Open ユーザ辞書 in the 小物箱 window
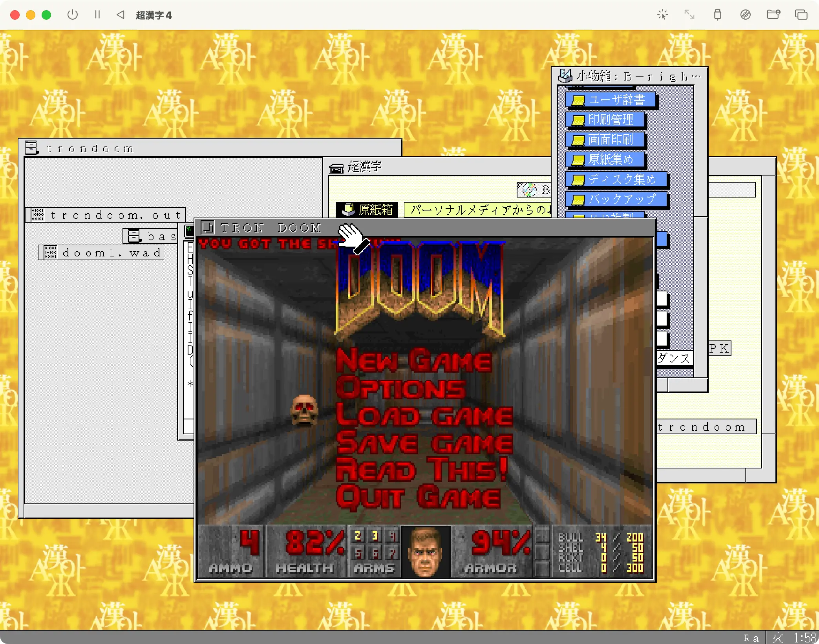Image resolution: width=819 pixels, height=644 pixels. [611, 100]
